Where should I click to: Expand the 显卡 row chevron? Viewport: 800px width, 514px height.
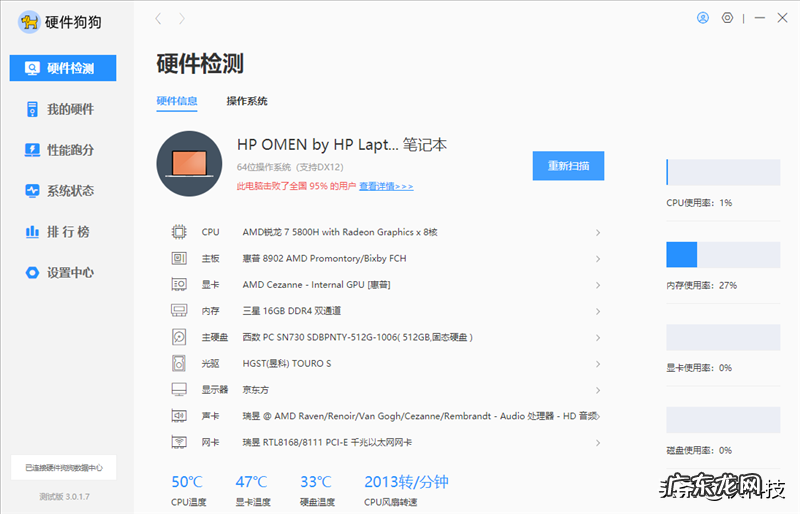597,285
